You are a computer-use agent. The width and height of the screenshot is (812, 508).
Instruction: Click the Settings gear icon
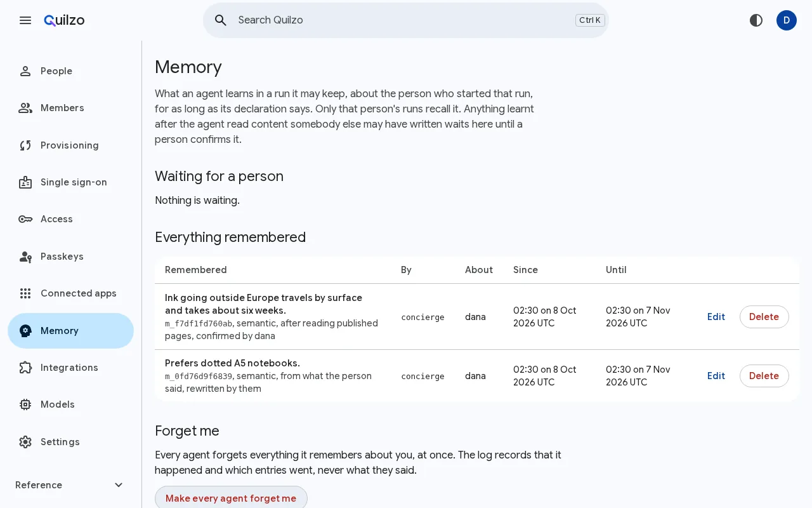25,442
